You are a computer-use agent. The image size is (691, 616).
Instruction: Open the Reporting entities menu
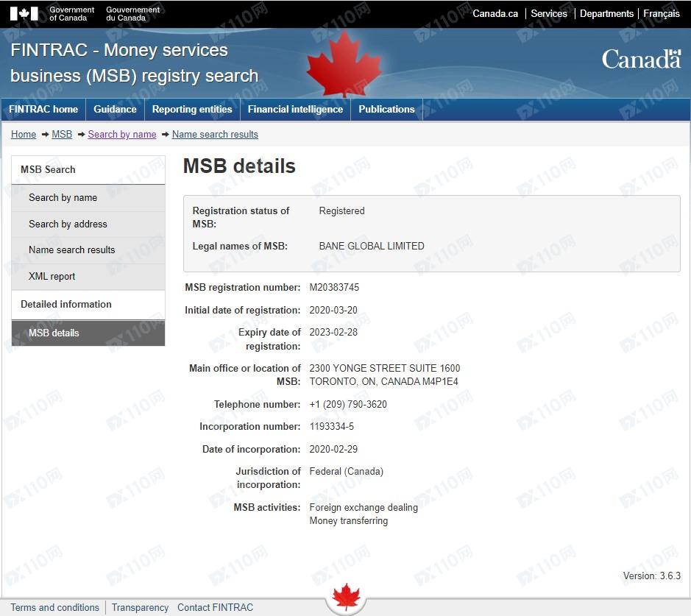click(192, 110)
